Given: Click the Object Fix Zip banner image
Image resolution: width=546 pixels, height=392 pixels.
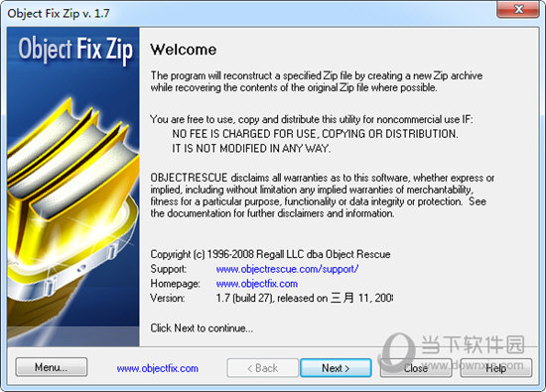Looking at the screenshot, I should pyautogui.click(x=73, y=187).
